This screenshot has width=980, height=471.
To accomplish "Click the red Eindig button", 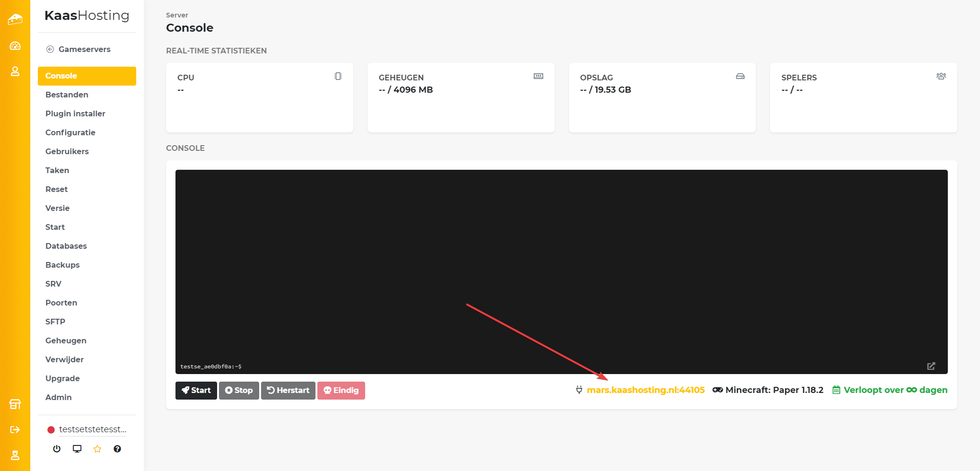I will 341,391.
